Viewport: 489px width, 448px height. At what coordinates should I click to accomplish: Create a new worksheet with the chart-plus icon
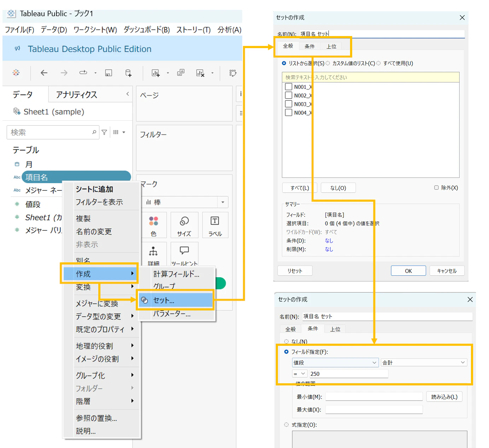click(156, 73)
